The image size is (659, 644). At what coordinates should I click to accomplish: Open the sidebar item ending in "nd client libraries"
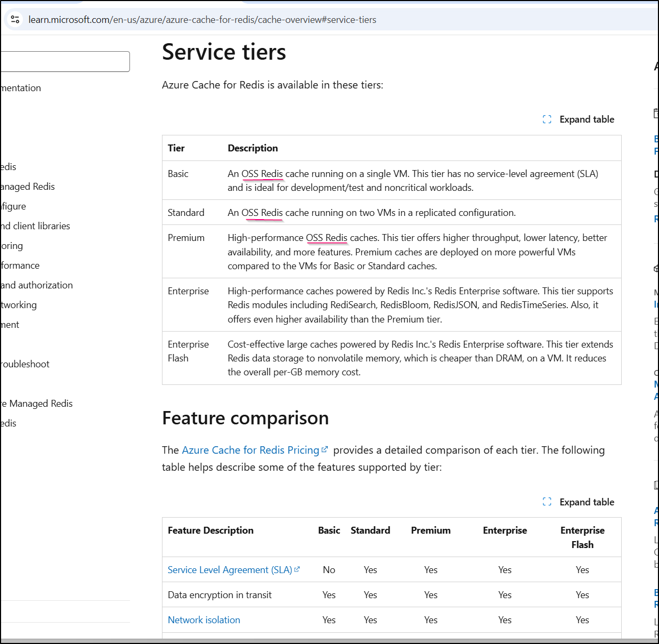point(35,226)
